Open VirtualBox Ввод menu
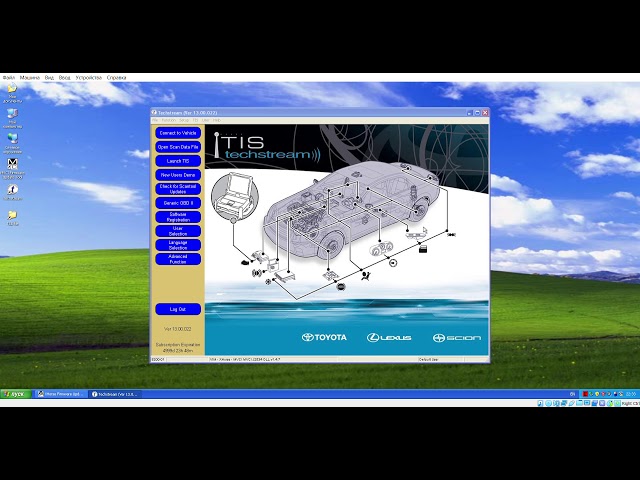This screenshot has width=640, height=480. pos(64,78)
